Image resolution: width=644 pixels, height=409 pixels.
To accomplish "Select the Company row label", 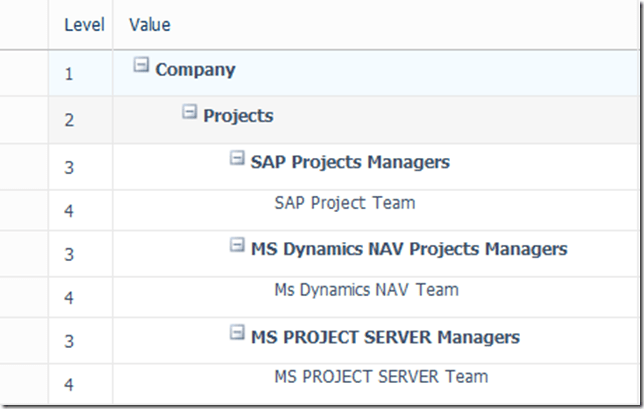I will (x=195, y=70).
